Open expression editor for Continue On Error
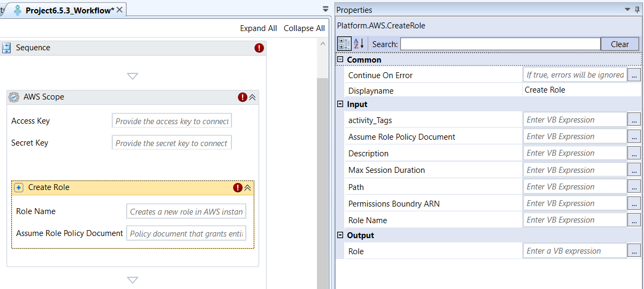The image size is (644, 289). [x=634, y=75]
